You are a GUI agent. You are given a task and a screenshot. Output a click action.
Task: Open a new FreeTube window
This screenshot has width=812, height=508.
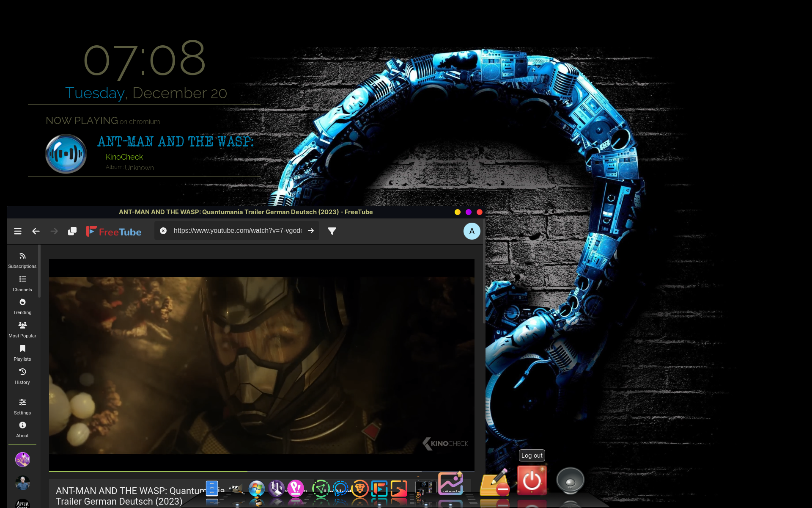(72, 231)
